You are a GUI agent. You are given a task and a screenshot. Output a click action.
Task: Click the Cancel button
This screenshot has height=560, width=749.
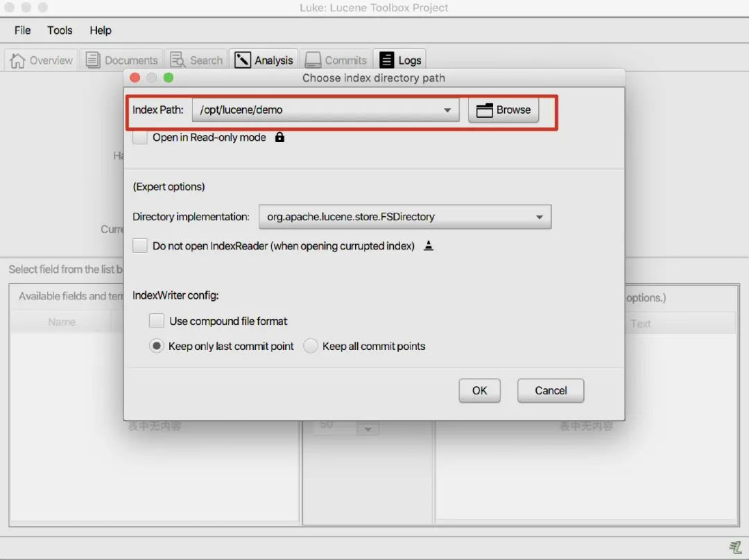click(x=551, y=390)
